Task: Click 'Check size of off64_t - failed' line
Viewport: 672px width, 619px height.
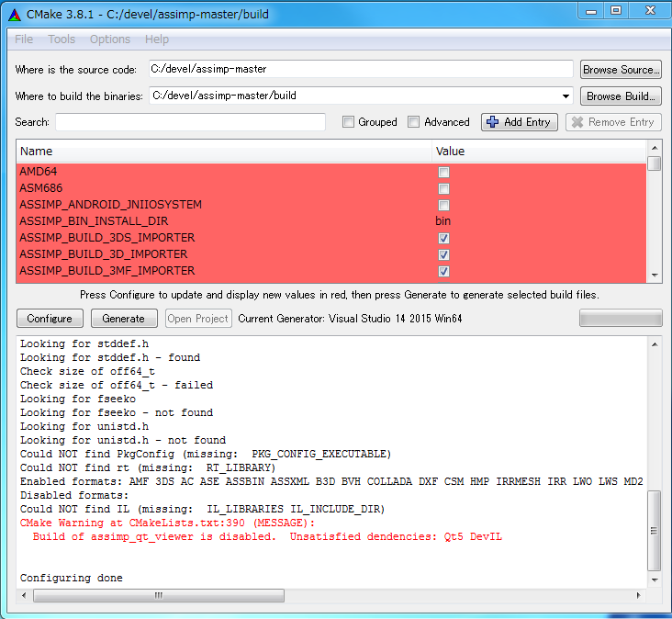Action: [x=117, y=385]
